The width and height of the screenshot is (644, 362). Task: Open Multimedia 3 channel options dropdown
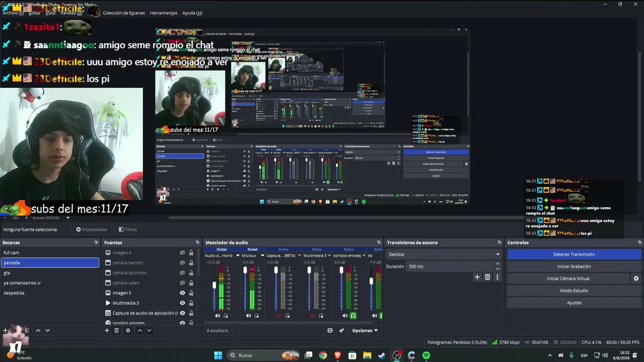330,255
